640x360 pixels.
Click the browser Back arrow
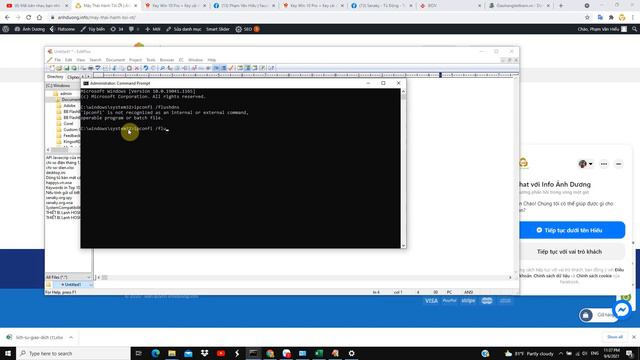(x=7, y=18)
